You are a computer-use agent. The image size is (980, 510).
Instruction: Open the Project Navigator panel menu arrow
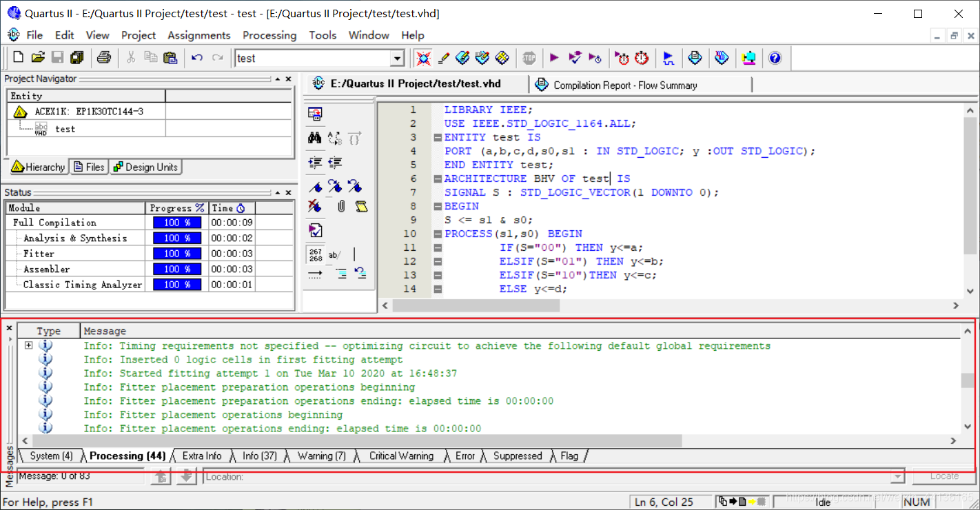[278, 79]
